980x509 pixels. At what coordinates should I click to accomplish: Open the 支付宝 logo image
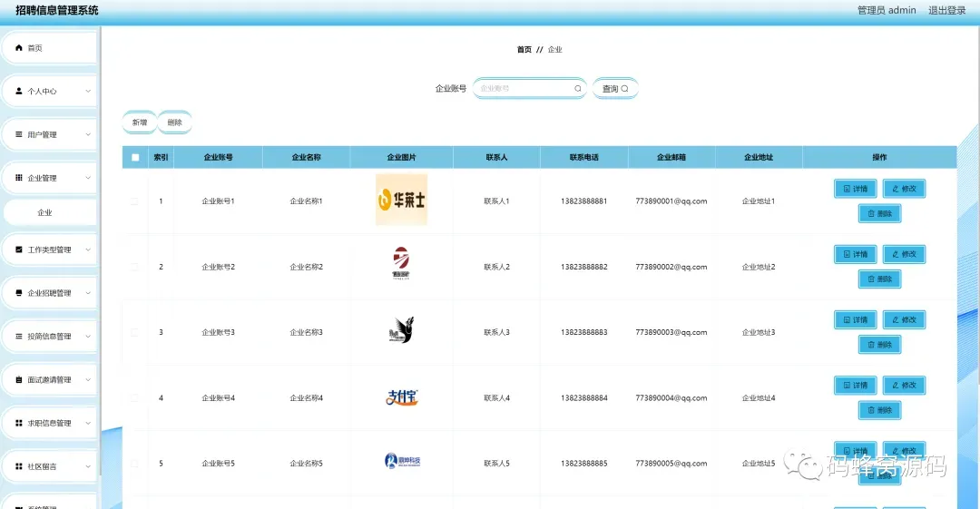point(402,397)
